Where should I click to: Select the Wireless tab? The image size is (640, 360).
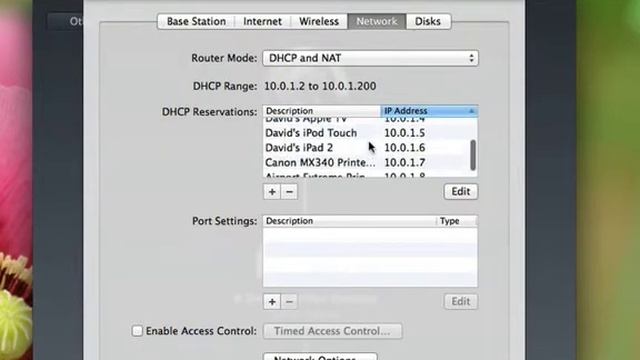(319, 21)
